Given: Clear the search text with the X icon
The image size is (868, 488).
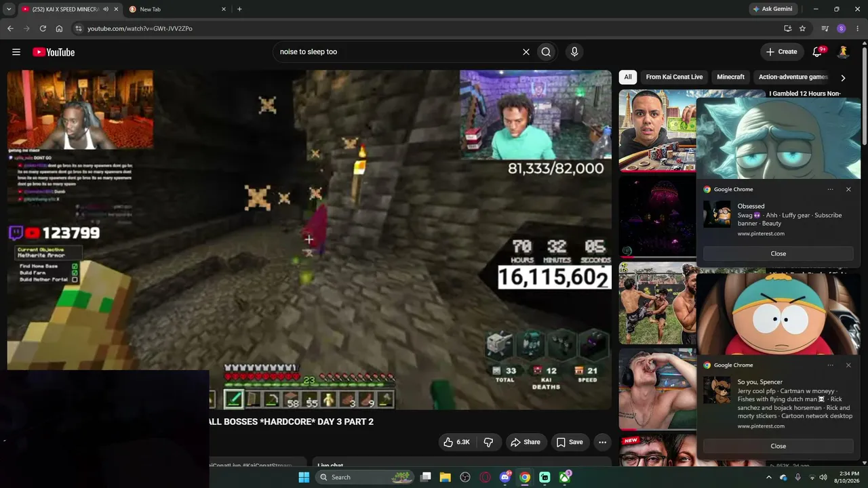Looking at the screenshot, I should tap(526, 52).
